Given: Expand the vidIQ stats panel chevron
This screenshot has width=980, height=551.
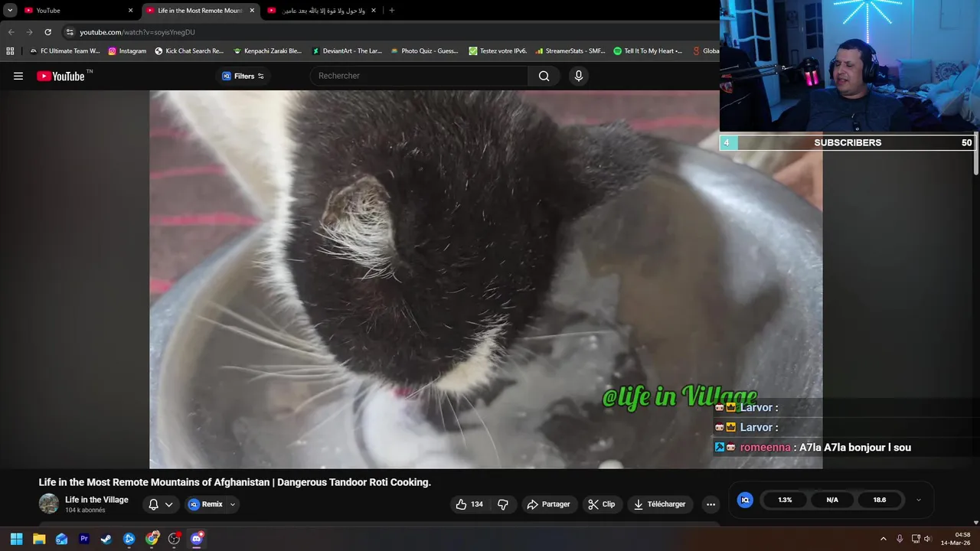Looking at the screenshot, I should coord(919,500).
